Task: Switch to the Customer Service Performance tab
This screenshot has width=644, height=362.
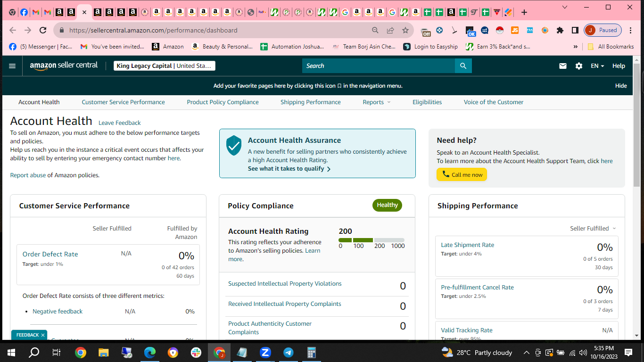Action: pos(124,102)
